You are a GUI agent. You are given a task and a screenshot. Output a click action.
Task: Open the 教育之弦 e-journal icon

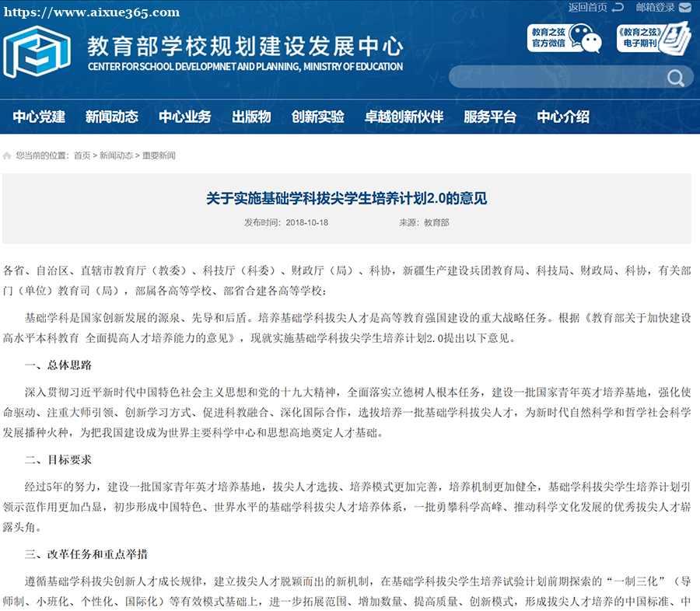point(675,38)
